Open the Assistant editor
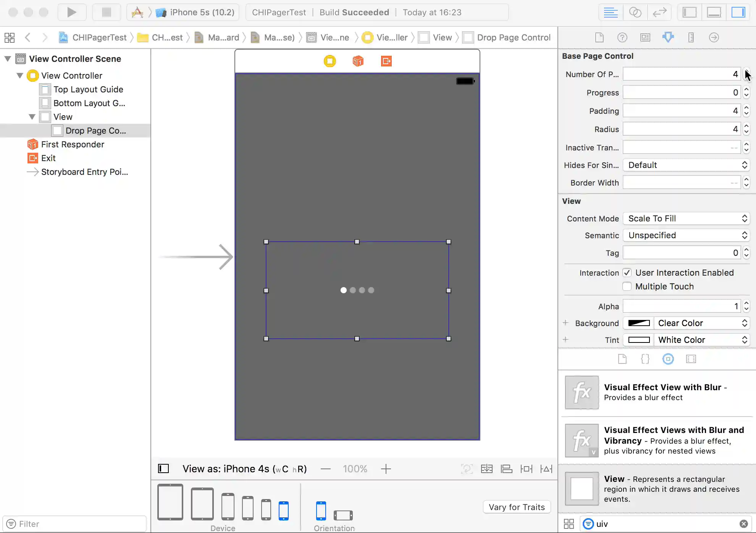Screen dimensions: 756x533 click(635, 12)
